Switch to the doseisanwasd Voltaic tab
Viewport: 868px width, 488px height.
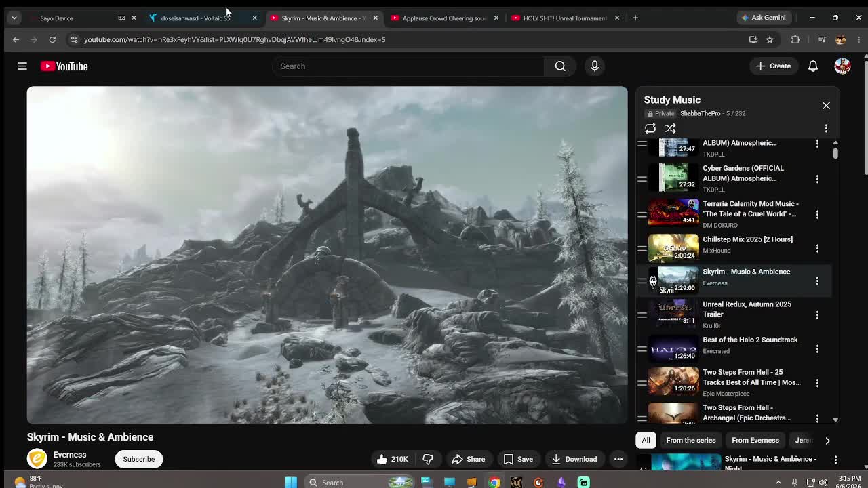coord(202,18)
